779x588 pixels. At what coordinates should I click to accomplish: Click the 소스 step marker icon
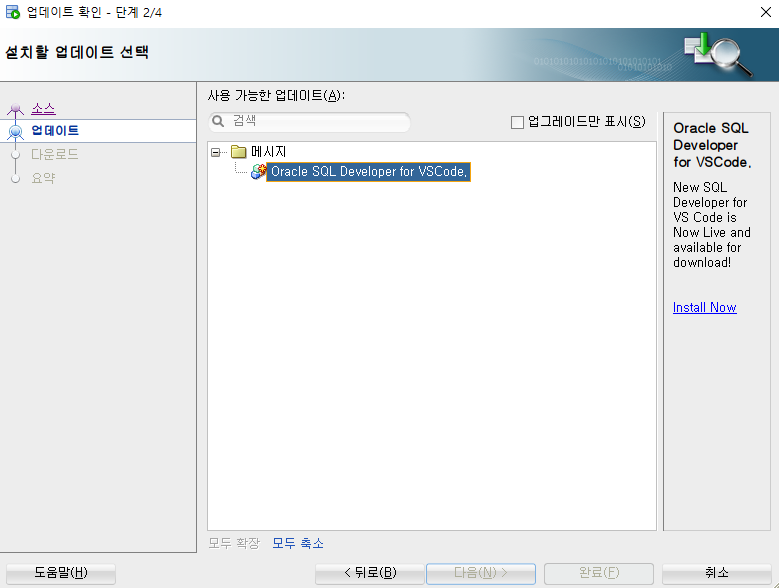(15, 109)
